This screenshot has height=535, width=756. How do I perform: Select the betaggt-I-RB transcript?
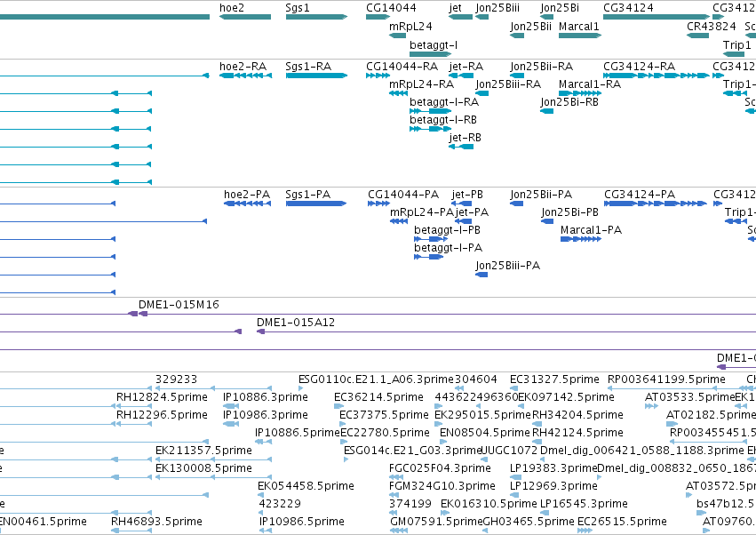(x=431, y=129)
